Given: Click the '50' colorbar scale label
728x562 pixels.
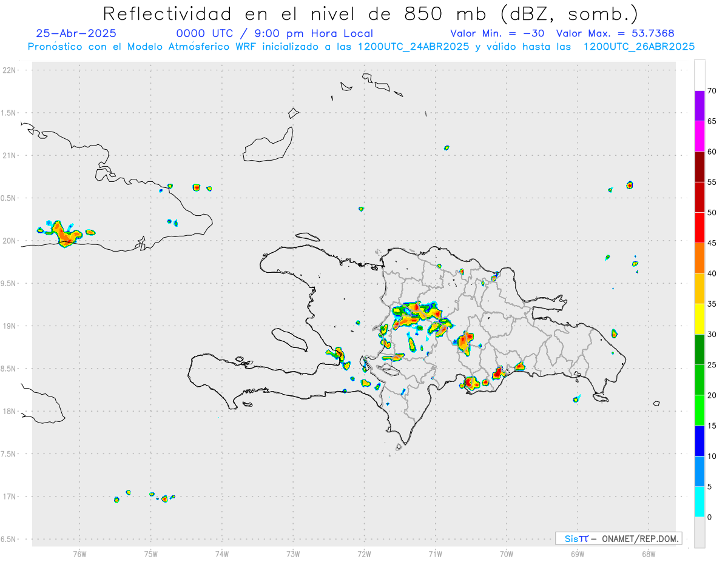Looking at the screenshot, I should pos(712,213).
